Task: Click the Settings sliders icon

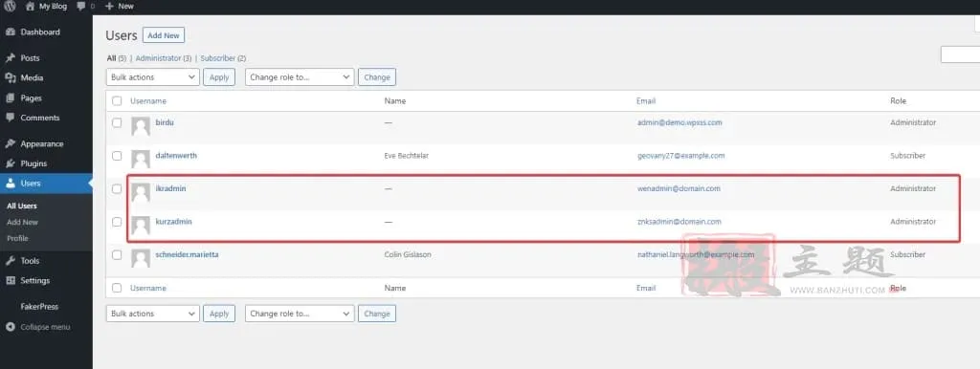Action: (10, 281)
